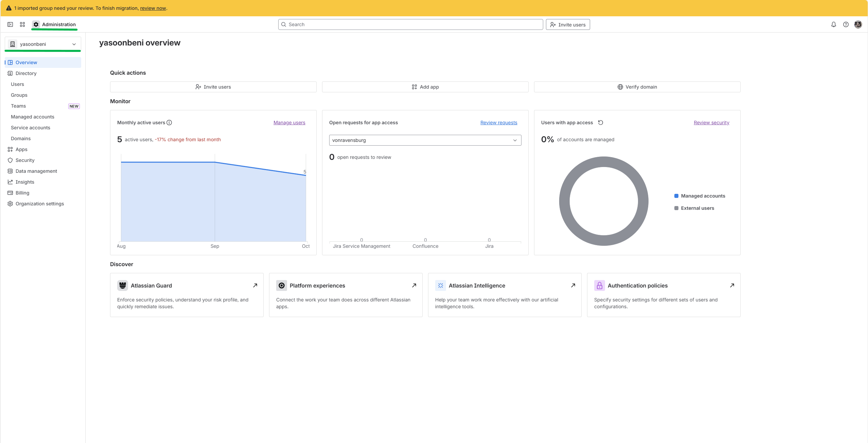Expand Directory section in sidebar
This screenshot has width=868, height=443.
[26, 73]
